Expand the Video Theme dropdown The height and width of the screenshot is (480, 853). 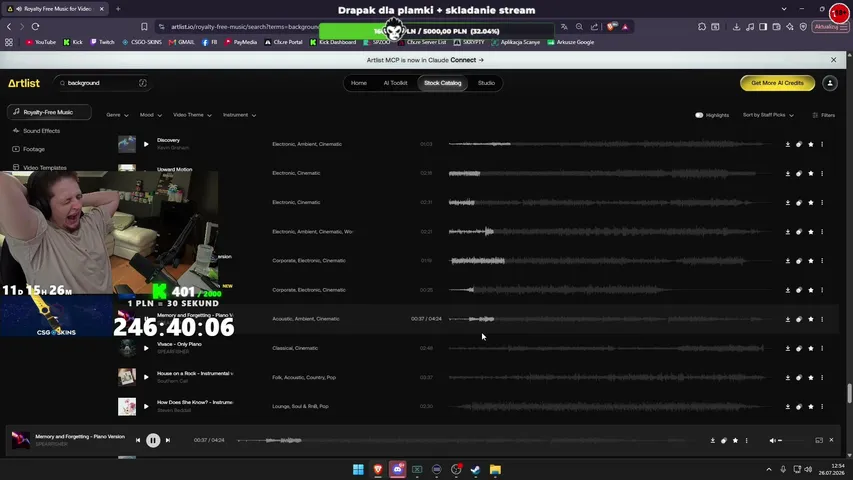point(192,115)
